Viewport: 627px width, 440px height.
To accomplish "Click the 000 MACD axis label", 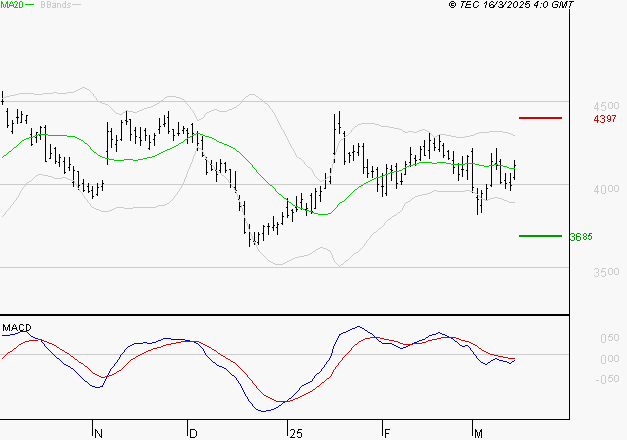I will [610, 359].
